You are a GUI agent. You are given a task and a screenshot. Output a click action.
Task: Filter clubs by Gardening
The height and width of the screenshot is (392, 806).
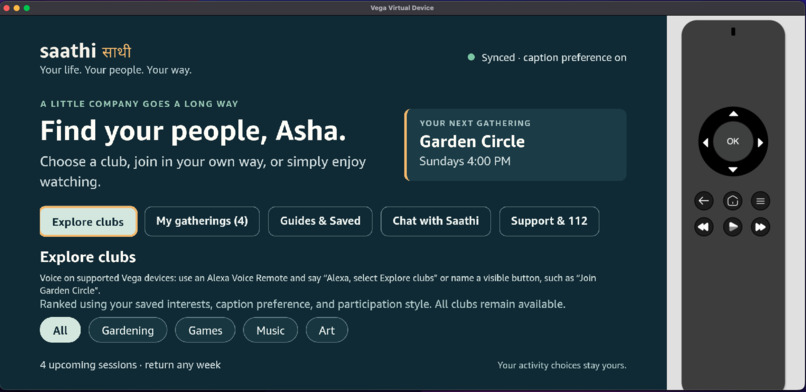click(127, 330)
